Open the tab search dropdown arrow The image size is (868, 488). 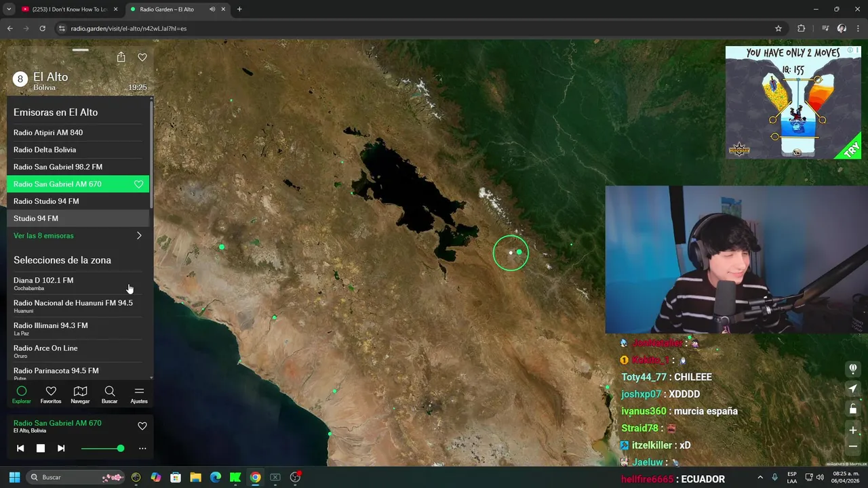pyautogui.click(x=9, y=9)
